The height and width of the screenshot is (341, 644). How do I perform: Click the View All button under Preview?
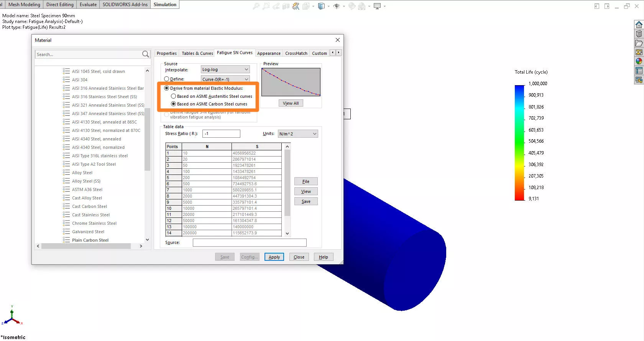(x=291, y=103)
